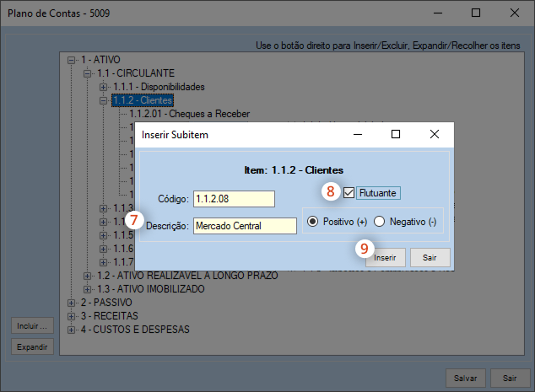535x392 pixels.
Task: Expand 4 - CUSTOS E DESPESAS node
Action: (x=73, y=329)
